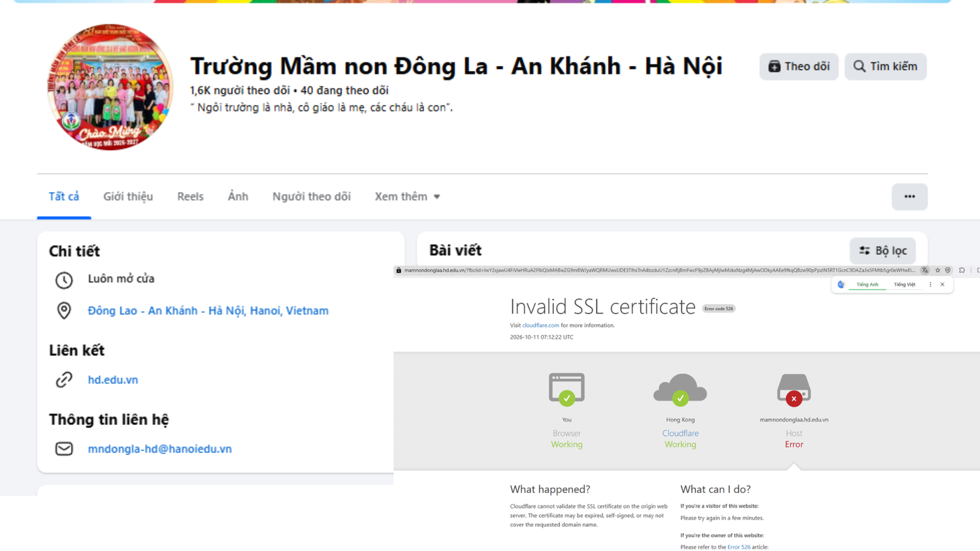Viewport: 980px width, 551px height.
Task: Click the Tìm kiếm search button
Action: coord(885,67)
